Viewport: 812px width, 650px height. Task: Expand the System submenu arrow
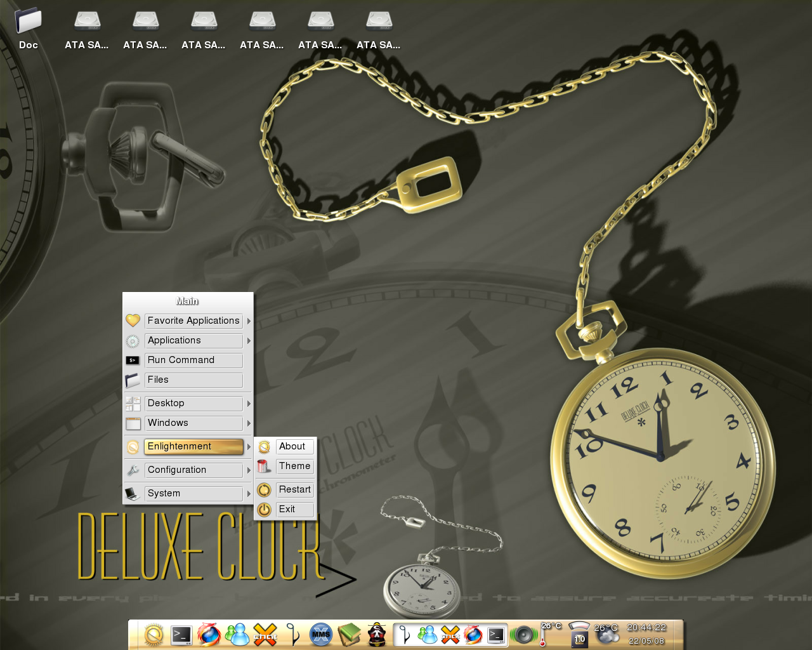[249, 494]
